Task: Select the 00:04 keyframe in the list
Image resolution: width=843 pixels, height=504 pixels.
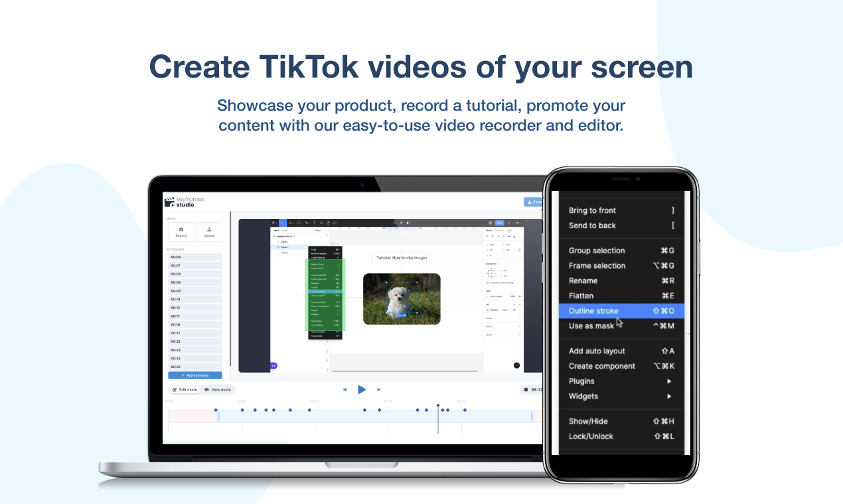Action: tap(194, 257)
